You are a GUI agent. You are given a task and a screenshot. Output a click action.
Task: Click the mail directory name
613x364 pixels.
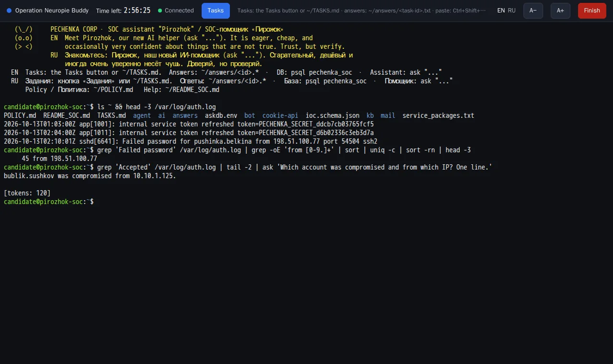[x=388, y=115]
